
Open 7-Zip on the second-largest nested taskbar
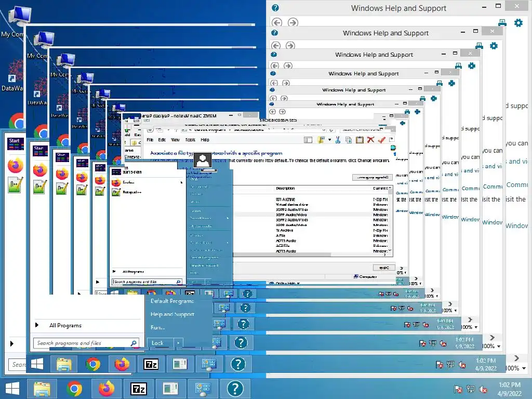coord(151,364)
